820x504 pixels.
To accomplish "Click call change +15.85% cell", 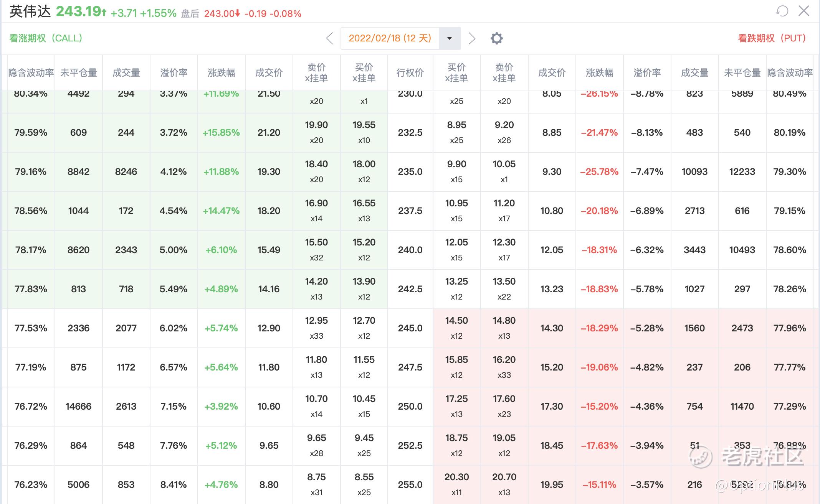I will [222, 133].
